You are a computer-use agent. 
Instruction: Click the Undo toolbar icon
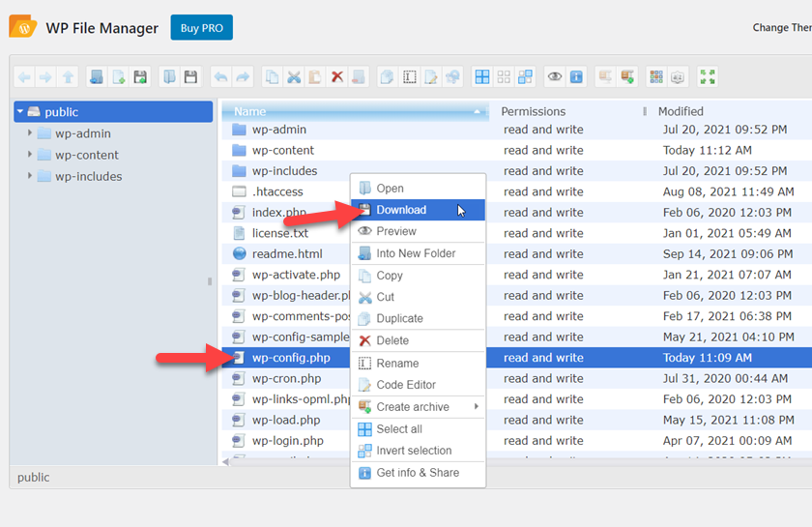[x=221, y=77]
